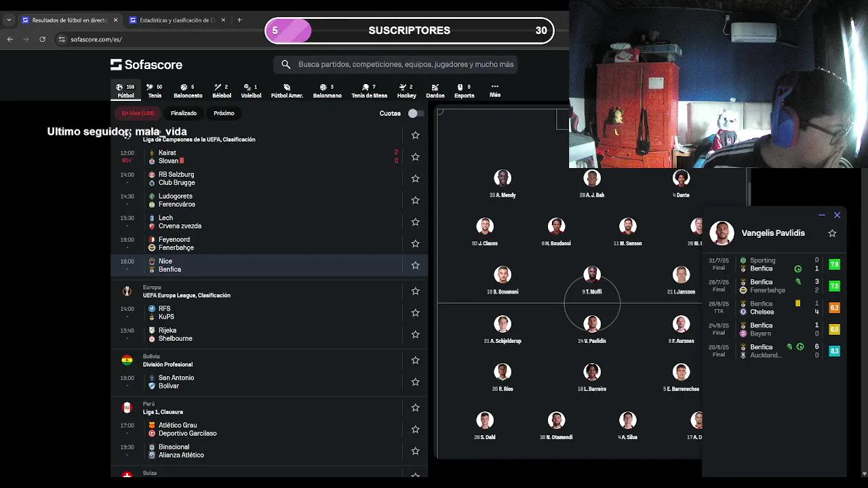Star the San Antonio vs Bolívar match
Viewport: 868px width, 488px height.
[415, 382]
